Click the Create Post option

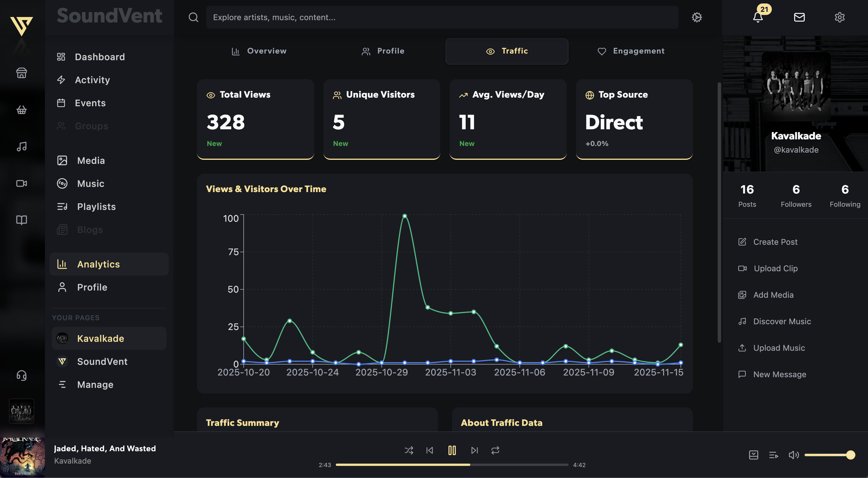click(x=775, y=242)
